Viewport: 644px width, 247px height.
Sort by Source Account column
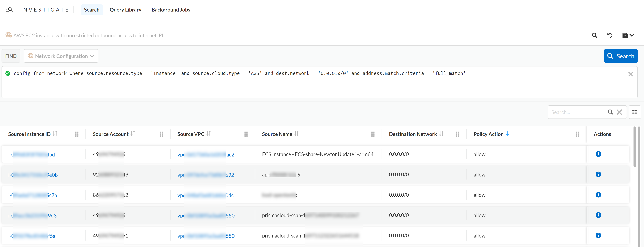(x=133, y=134)
